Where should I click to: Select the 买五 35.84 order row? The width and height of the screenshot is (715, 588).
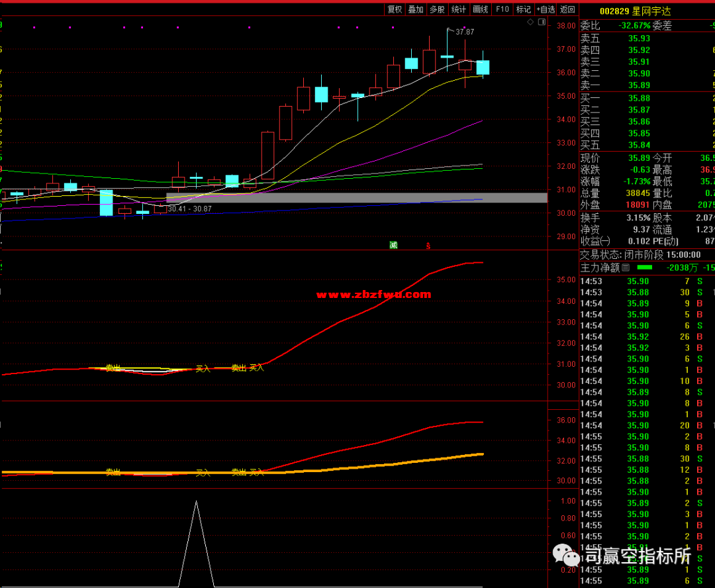pos(647,145)
